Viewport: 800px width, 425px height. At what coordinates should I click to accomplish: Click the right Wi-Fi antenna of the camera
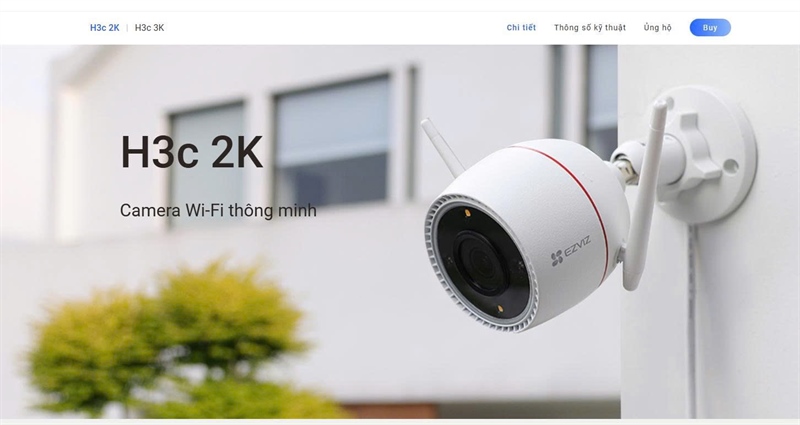click(643, 194)
